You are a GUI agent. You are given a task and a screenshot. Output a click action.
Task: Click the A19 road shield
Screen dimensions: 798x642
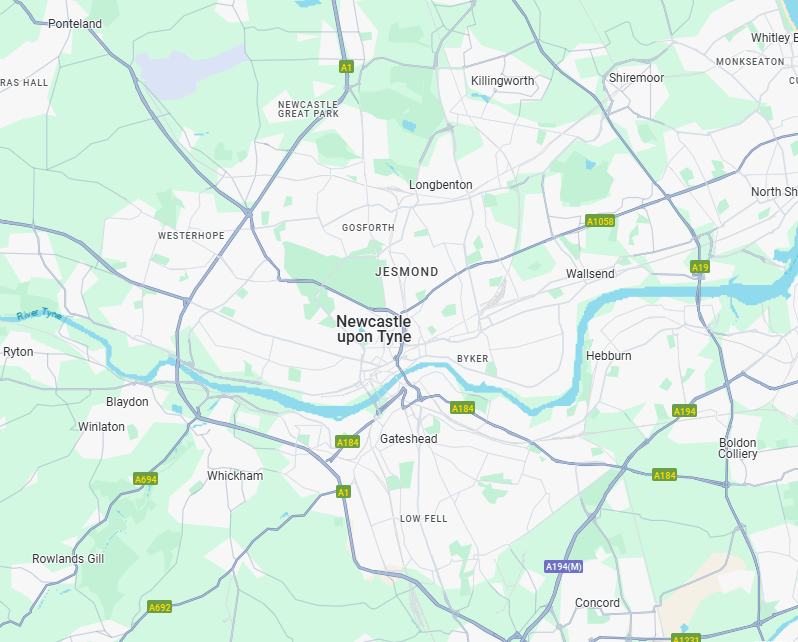point(700,267)
